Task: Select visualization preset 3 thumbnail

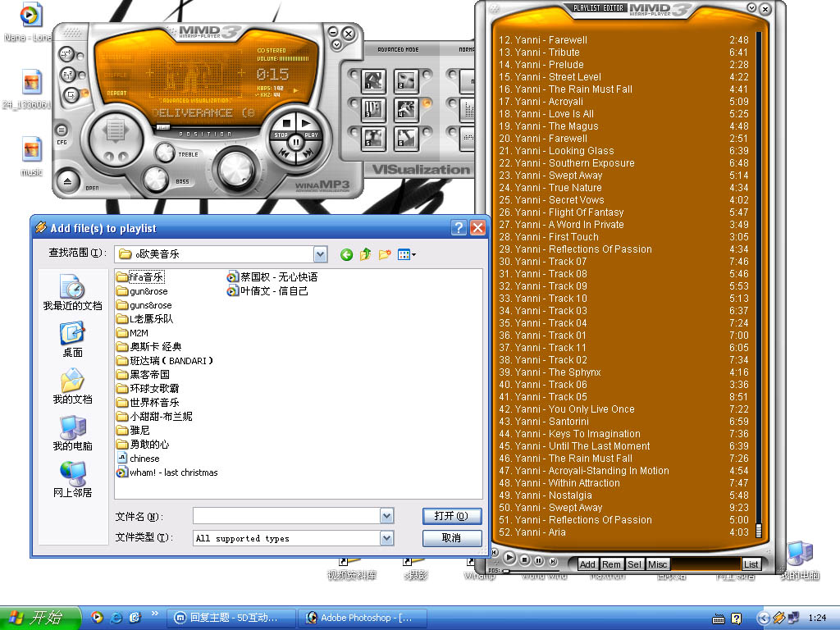Action: tap(373, 109)
